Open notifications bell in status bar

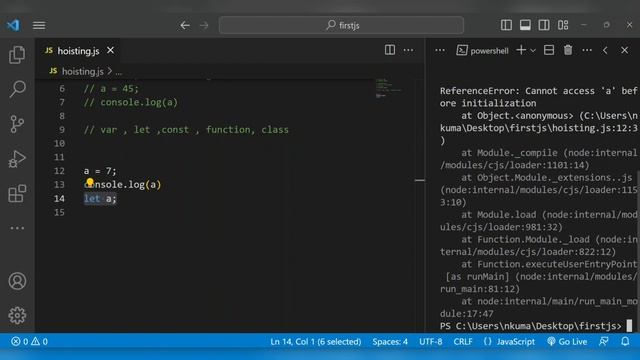click(625, 342)
